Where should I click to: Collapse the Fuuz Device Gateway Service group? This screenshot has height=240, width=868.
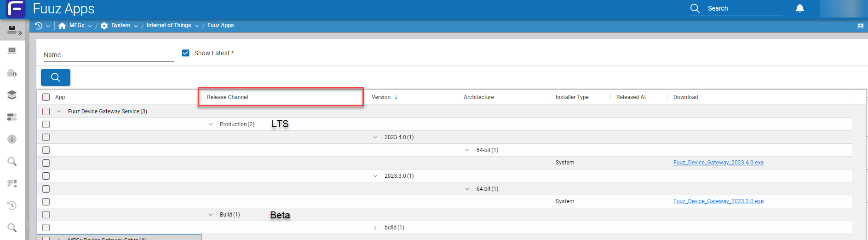[59, 111]
